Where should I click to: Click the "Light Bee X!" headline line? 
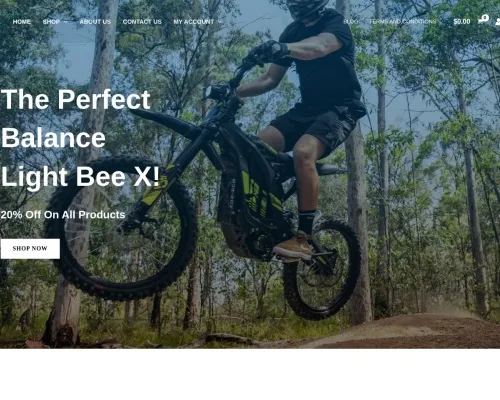click(80, 176)
